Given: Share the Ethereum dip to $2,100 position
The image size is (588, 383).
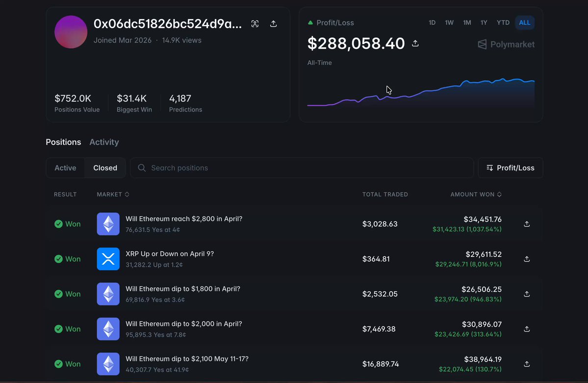Looking at the screenshot, I should click(527, 364).
